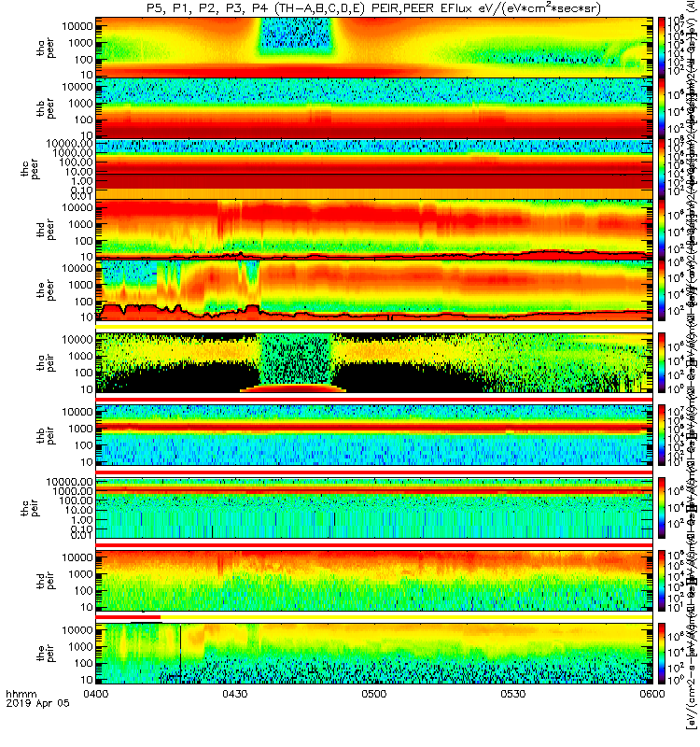Click the 'the peir' y-axis label
Viewport: 700px width, 747px height.
(46, 653)
